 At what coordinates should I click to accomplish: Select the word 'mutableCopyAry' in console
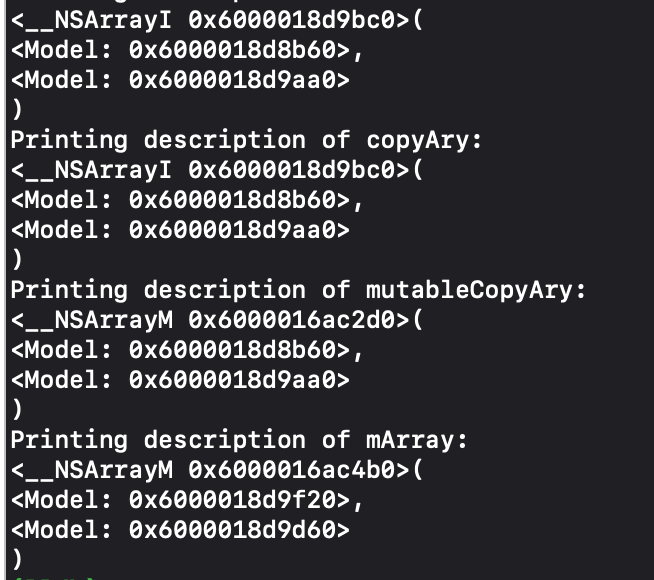(x=470, y=291)
